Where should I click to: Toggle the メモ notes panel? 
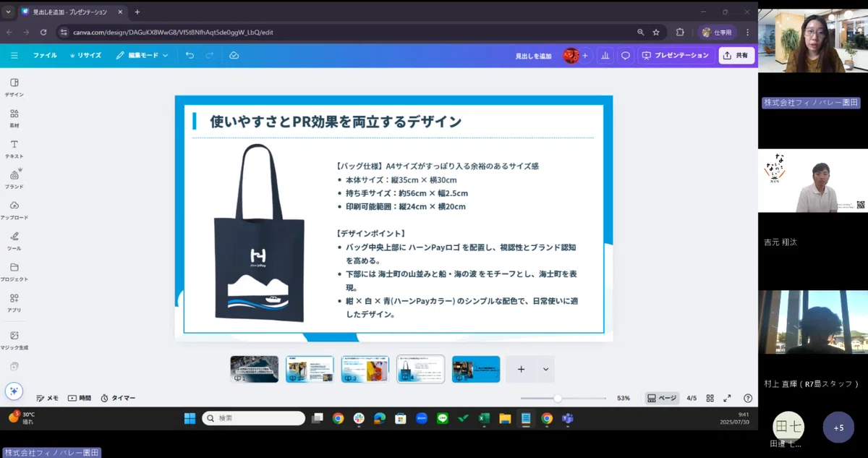pyautogui.click(x=47, y=398)
